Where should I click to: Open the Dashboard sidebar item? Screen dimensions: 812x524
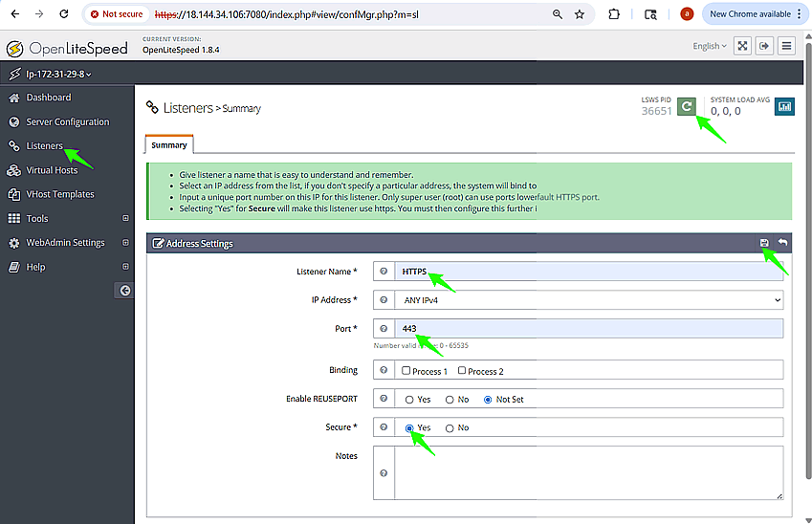click(x=49, y=98)
